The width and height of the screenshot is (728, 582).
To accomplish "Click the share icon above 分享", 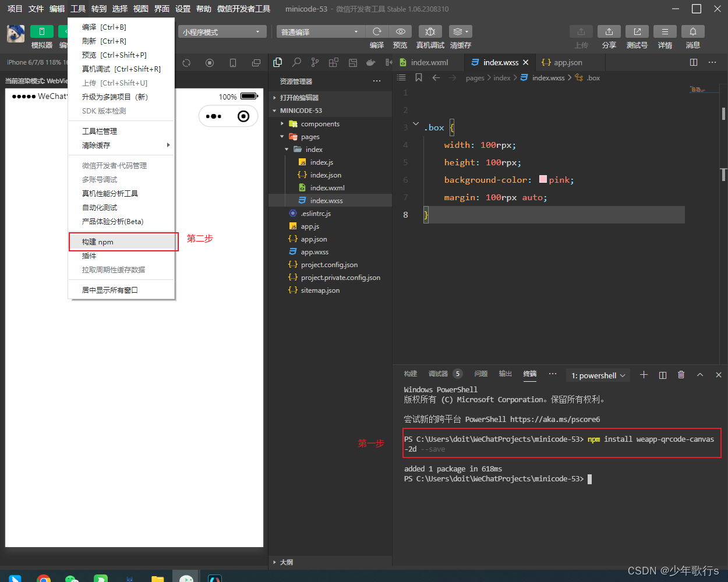I will pos(609,31).
